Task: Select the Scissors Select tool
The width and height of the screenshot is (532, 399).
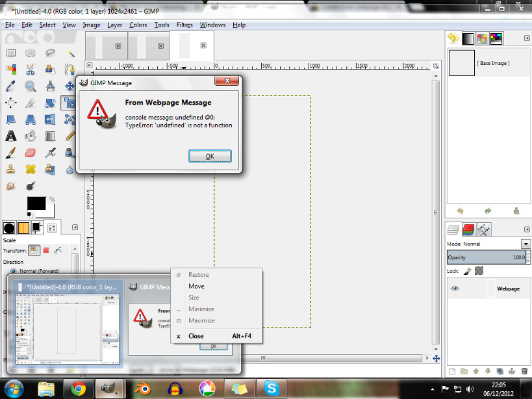Action: click(31, 70)
